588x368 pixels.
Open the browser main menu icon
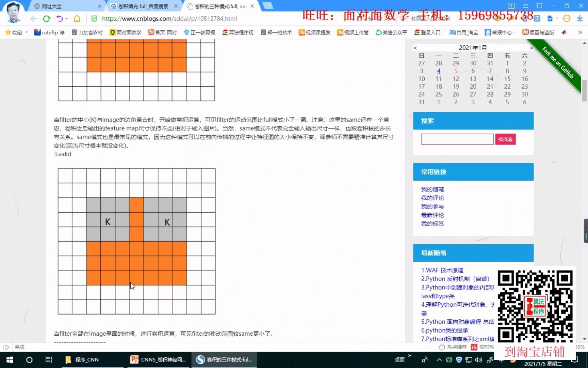(x=525, y=6)
